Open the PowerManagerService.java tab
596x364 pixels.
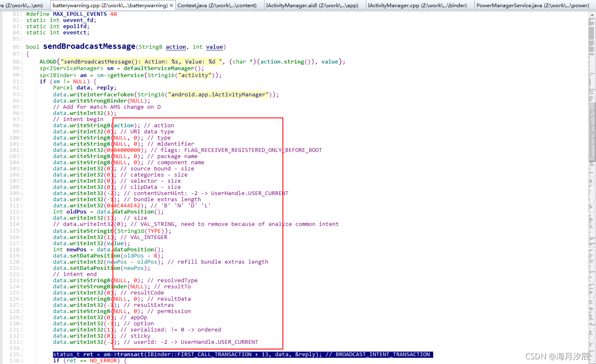click(533, 6)
